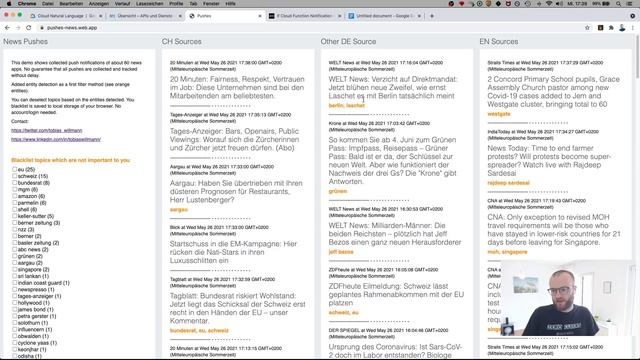Viewport: 640px width, 360px height.
Task: Blacklist the schweiz (15) topic
Action: (x=14, y=176)
